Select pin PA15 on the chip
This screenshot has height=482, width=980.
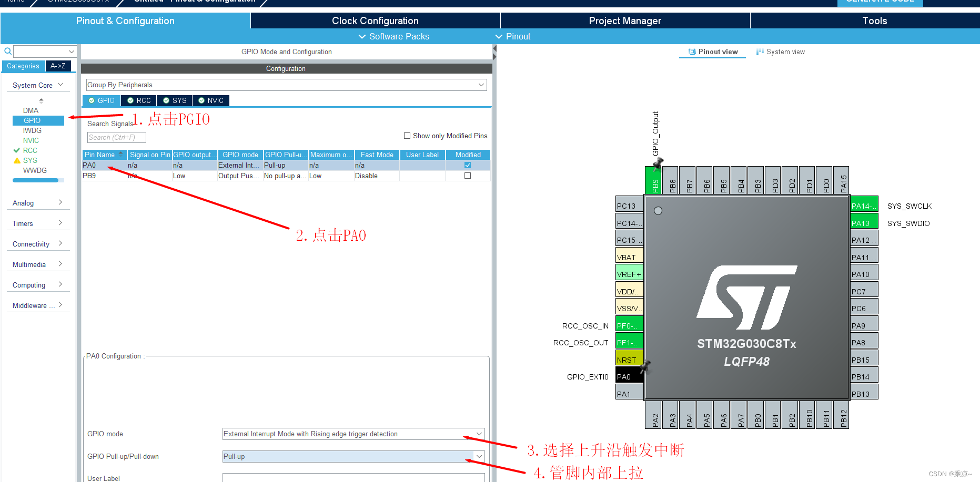coord(841,180)
